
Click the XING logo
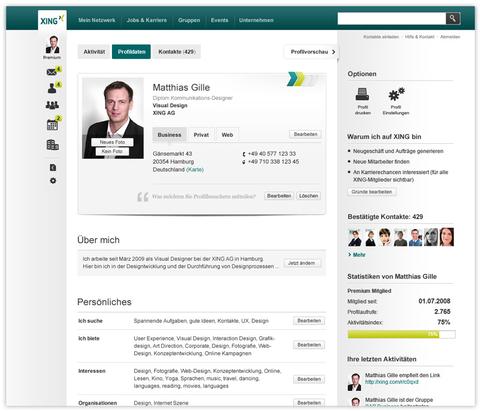point(52,20)
